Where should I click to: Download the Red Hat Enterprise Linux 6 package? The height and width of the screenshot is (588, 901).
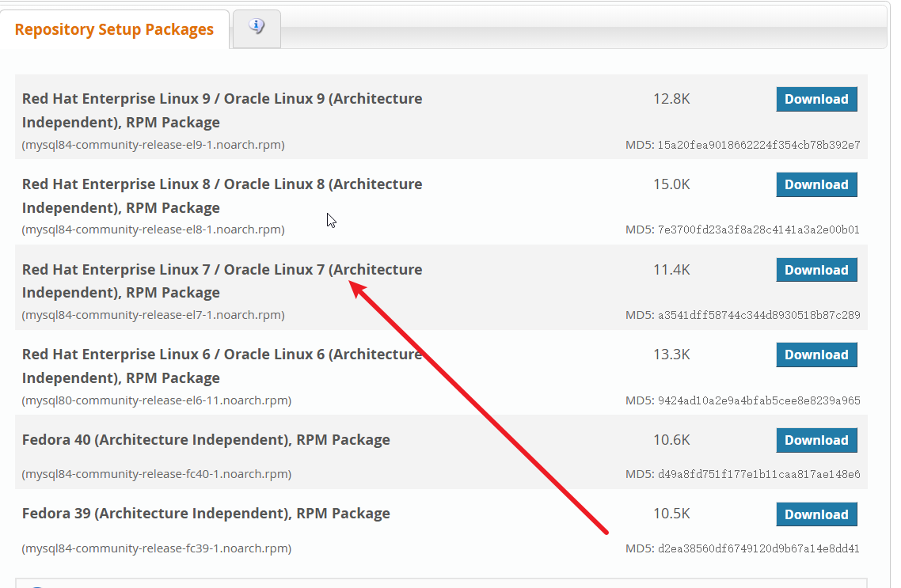point(816,355)
